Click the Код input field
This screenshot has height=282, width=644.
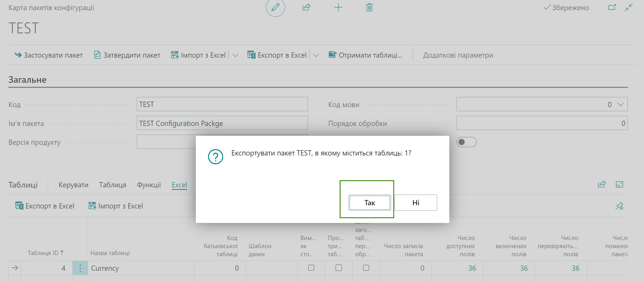(222, 104)
